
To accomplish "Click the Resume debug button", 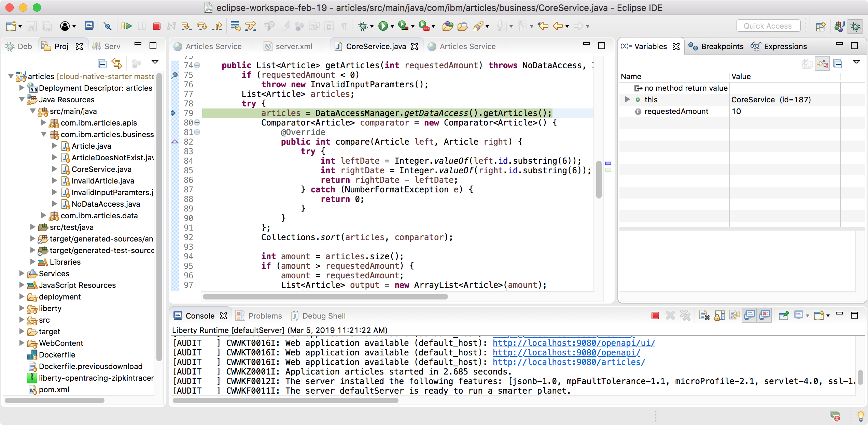I will 126,26.
